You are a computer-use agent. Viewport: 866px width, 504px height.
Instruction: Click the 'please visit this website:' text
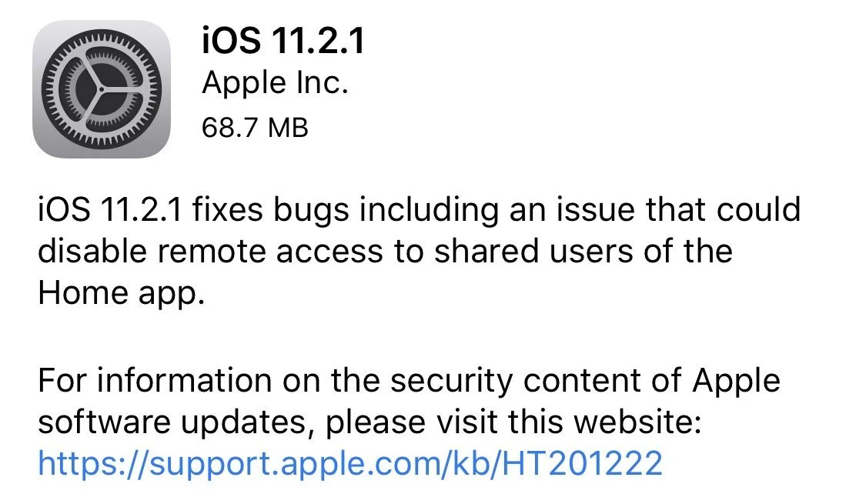[x=513, y=423]
